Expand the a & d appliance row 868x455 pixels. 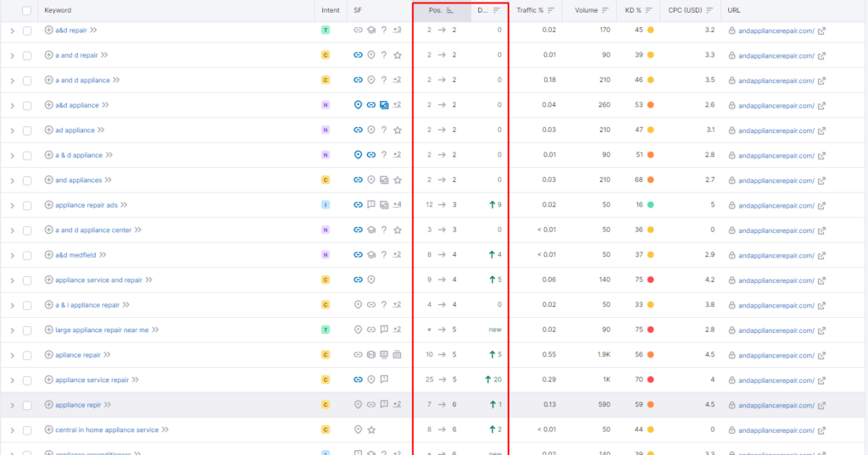click(x=12, y=156)
